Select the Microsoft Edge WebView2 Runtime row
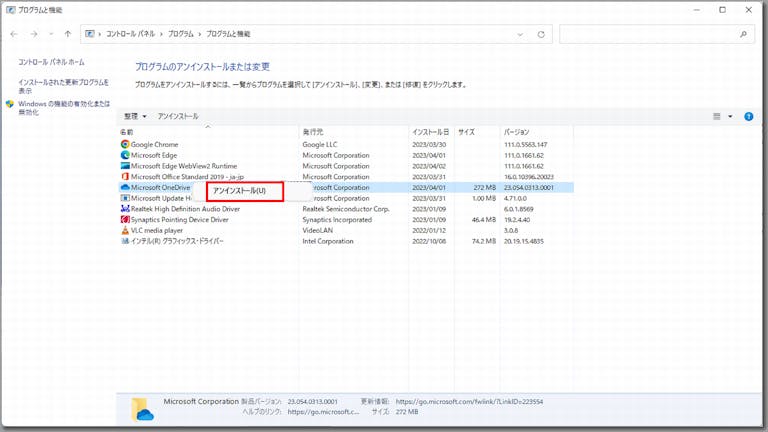 pyautogui.click(x=346, y=166)
